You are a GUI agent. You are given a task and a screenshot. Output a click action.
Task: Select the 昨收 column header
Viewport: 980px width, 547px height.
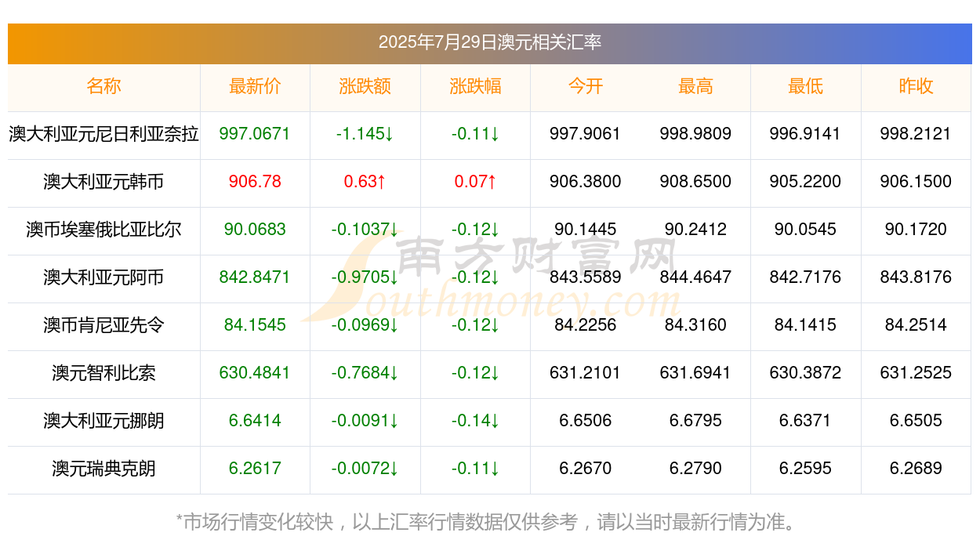916,86
